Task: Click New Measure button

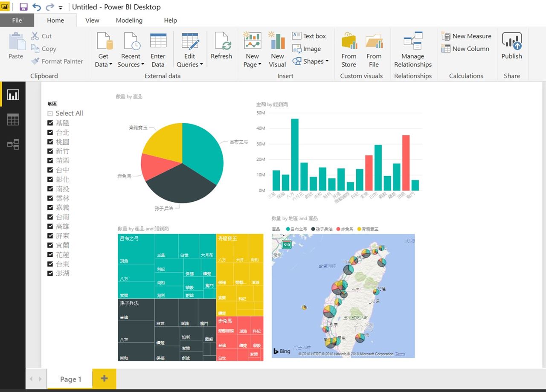Action: [466, 36]
